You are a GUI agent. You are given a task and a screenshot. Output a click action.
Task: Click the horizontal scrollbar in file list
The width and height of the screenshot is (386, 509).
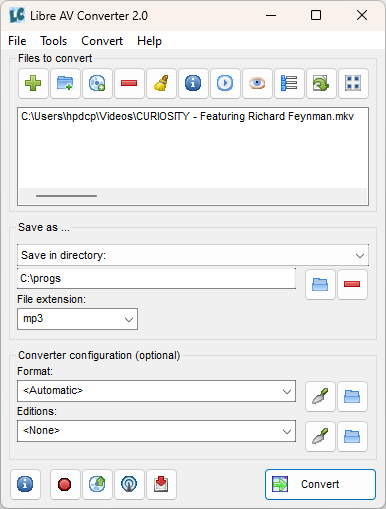[x=66, y=196]
